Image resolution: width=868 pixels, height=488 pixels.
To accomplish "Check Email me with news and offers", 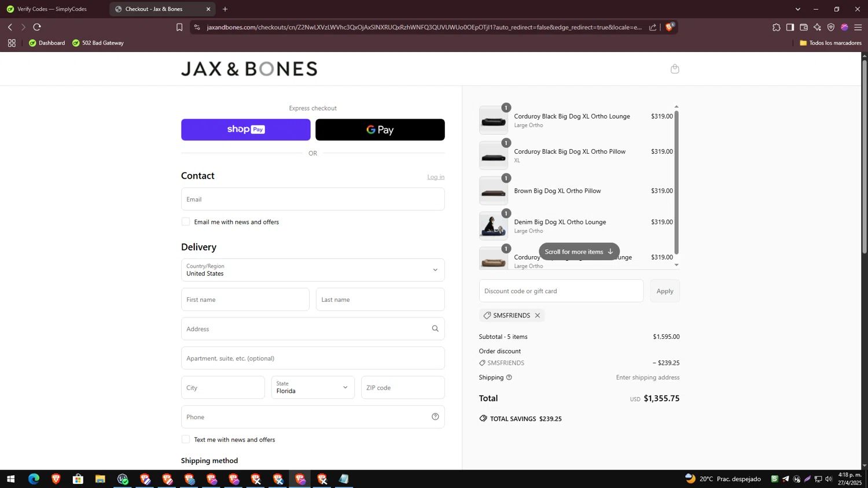I will point(186,221).
